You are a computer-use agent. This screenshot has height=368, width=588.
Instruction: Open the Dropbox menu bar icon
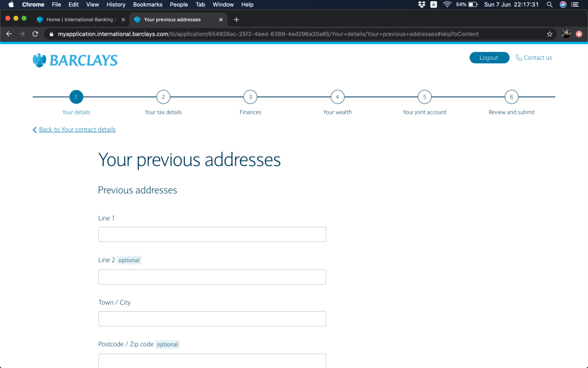422,5
